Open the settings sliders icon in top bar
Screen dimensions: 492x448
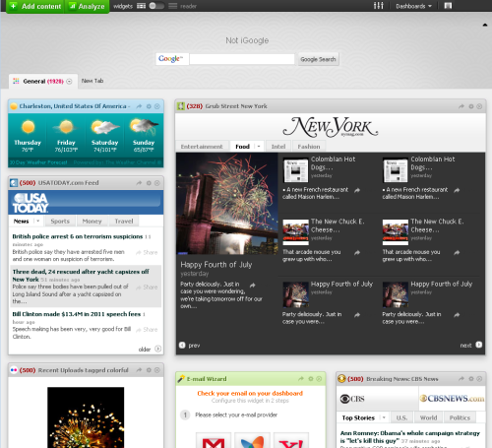(379, 6)
